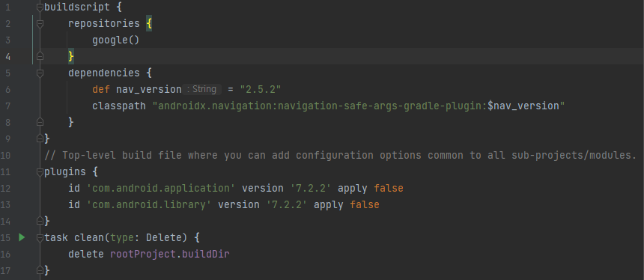Click the 'com.android.library' string
Screen dimensions: 644x280
(149, 204)
